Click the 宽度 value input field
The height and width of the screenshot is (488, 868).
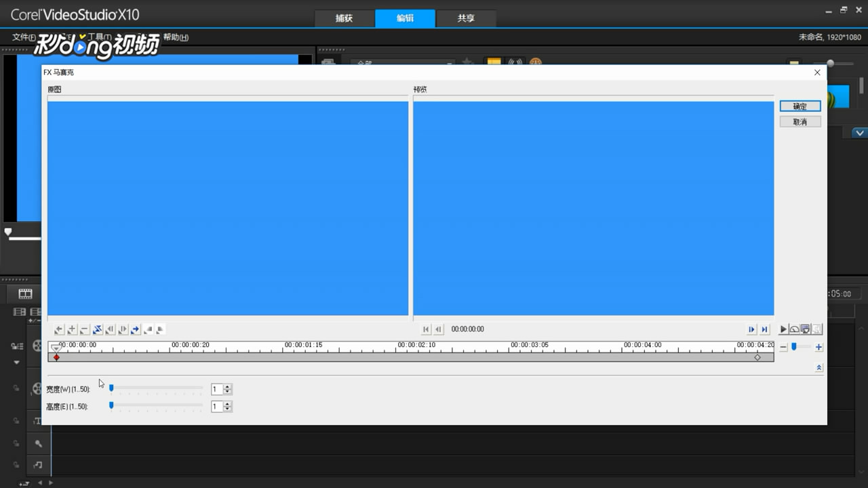216,389
